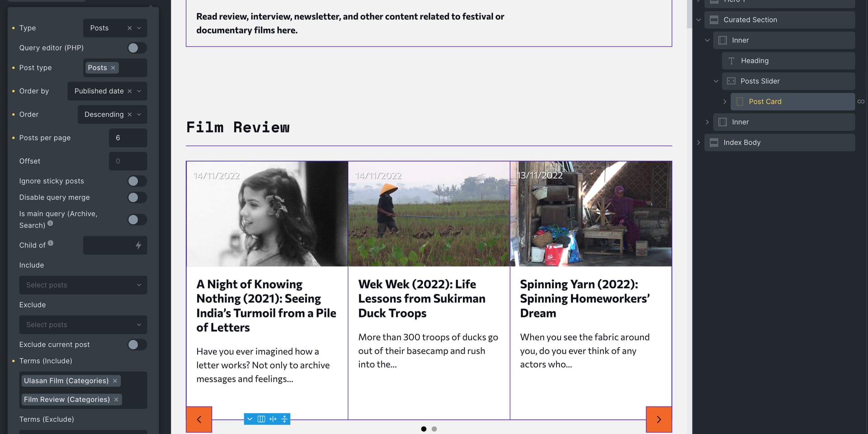Click the first slider pagination dot
This screenshot has width=868, height=434.
[x=424, y=429]
